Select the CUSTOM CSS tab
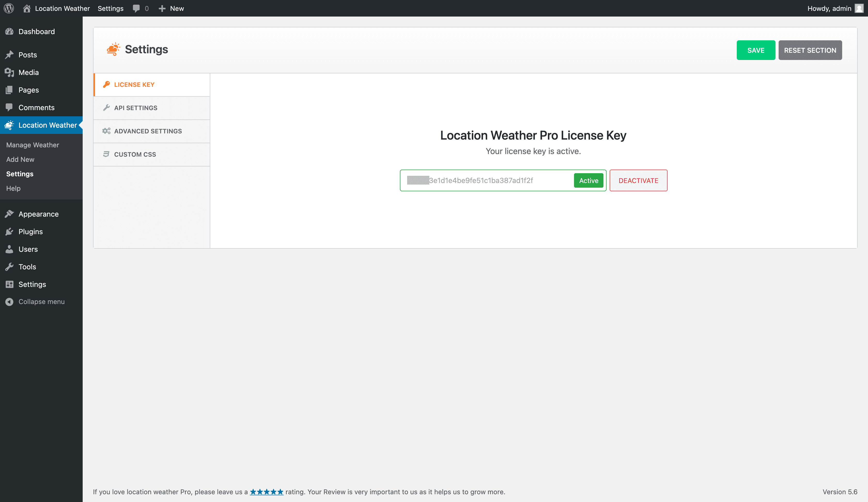 point(152,155)
